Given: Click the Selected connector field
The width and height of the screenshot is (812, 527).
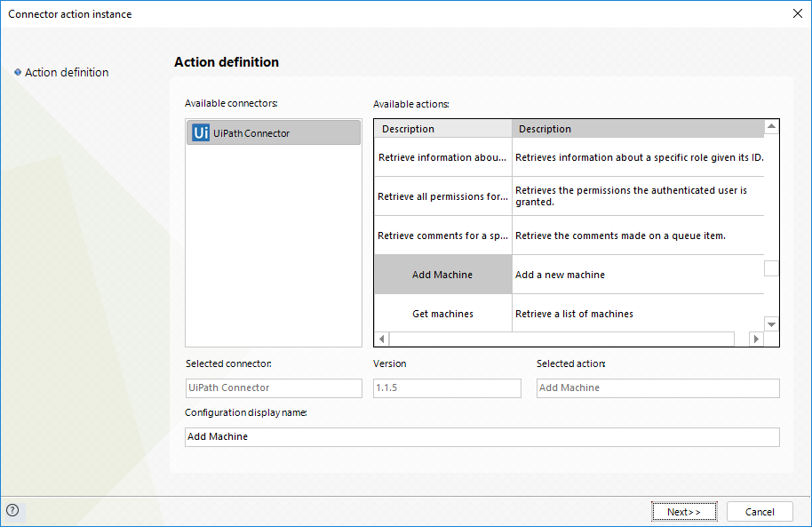Looking at the screenshot, I should point(274,388).
